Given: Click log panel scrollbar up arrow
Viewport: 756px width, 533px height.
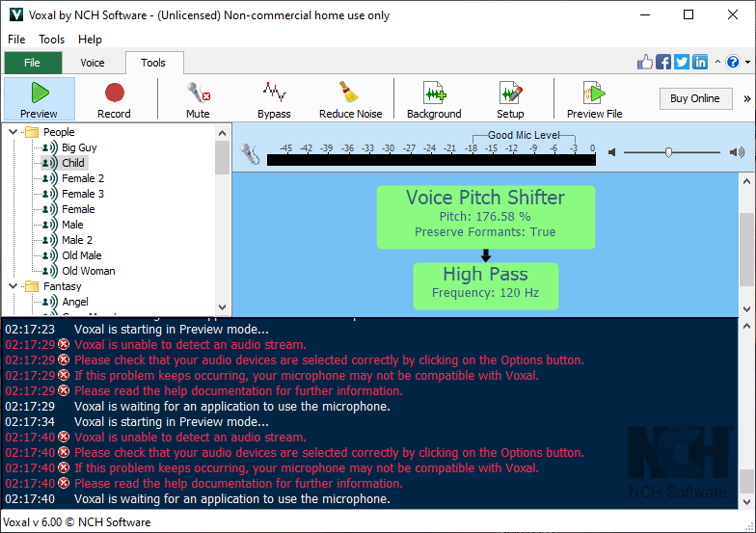Looking at the screenshot, I should (746, 326).
